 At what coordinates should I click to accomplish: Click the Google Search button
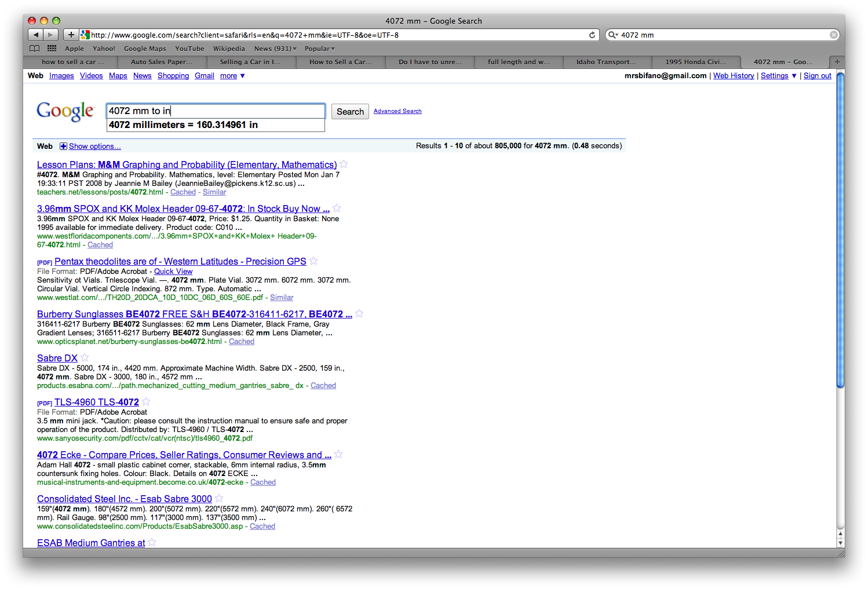coord(350,112)
